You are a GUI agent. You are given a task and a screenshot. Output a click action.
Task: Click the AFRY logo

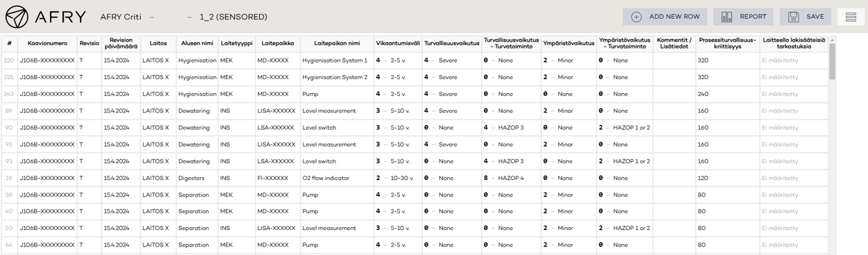[46, 17]
